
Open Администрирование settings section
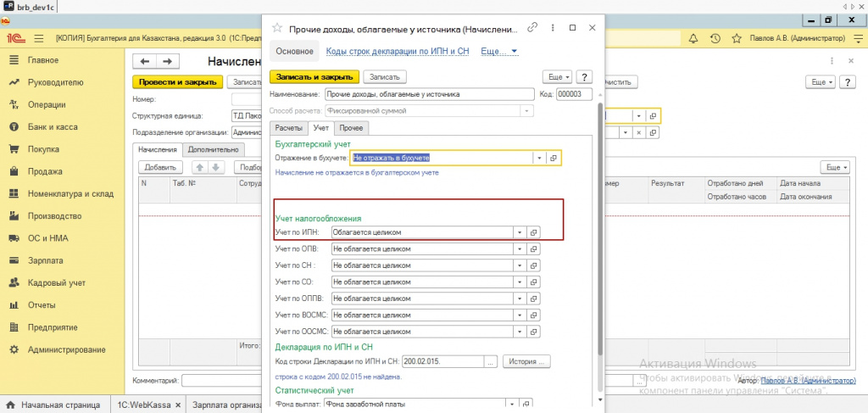66,350
